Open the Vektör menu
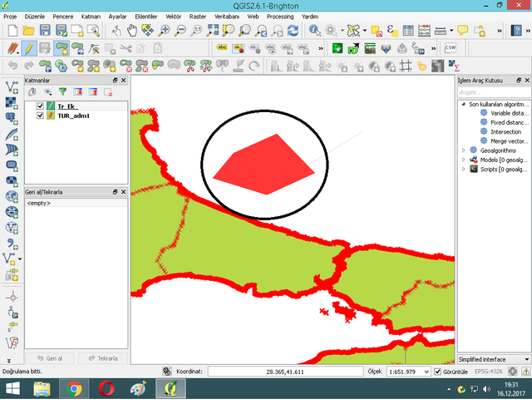532x404 pixels. click(173, 17)
